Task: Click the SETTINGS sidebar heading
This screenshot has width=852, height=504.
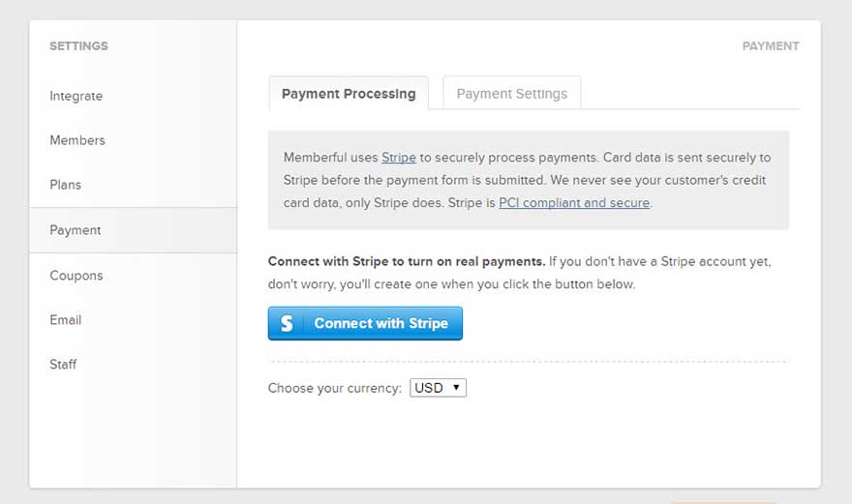Action: (79, 45)
